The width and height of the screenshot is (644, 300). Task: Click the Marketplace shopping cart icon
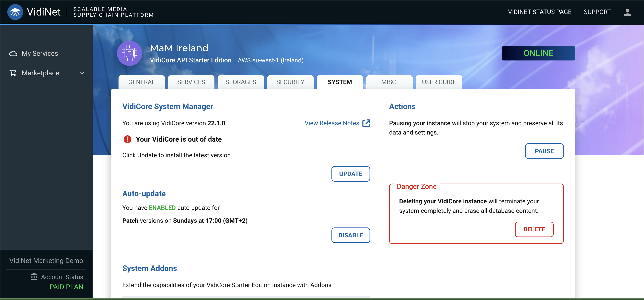[x=13, y=73]
